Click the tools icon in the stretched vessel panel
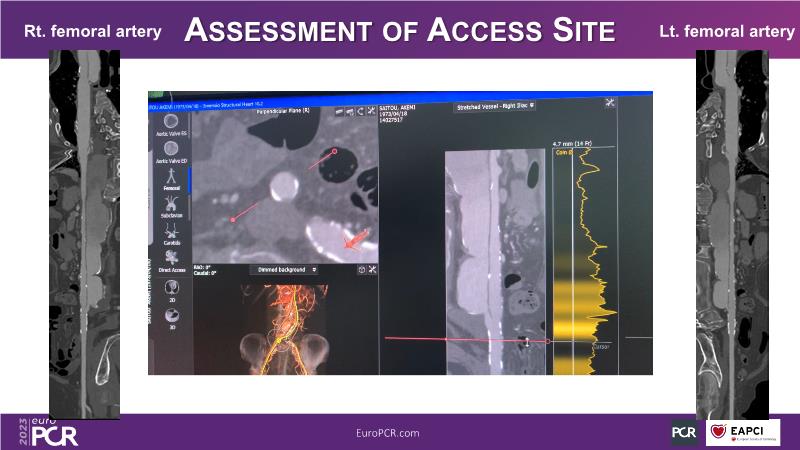The image size is (800, 450). pos(610,102)
